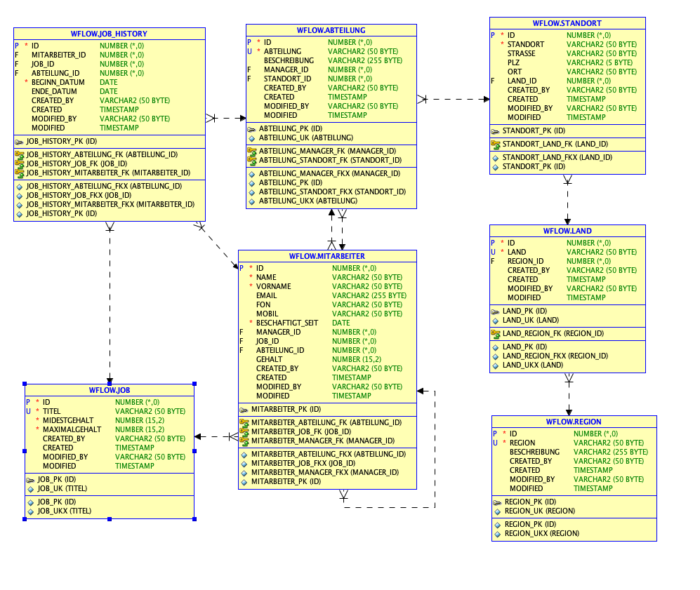Screen dimensions: 700x590
Task: Click the top-right resize handle of WFLOW.JOB
Action: [194, 384]
